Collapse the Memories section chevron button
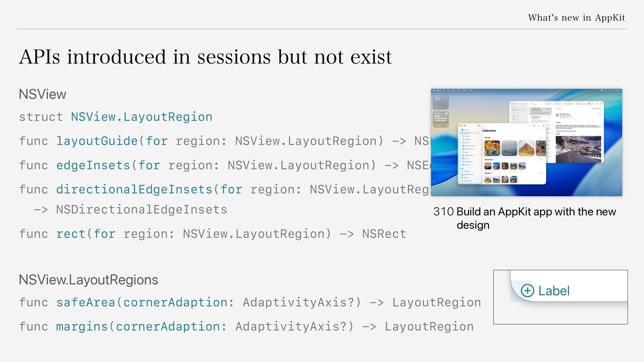 (541, 160)
